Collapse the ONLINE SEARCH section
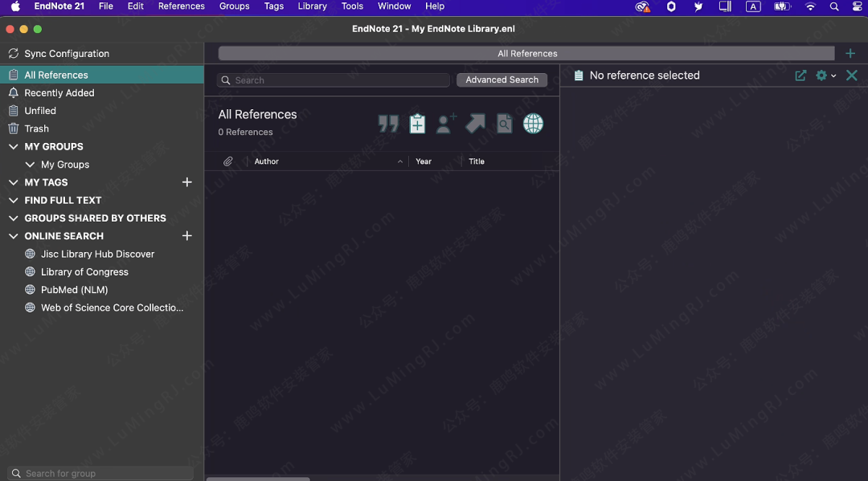868x481 pixels. pos(13,236)
